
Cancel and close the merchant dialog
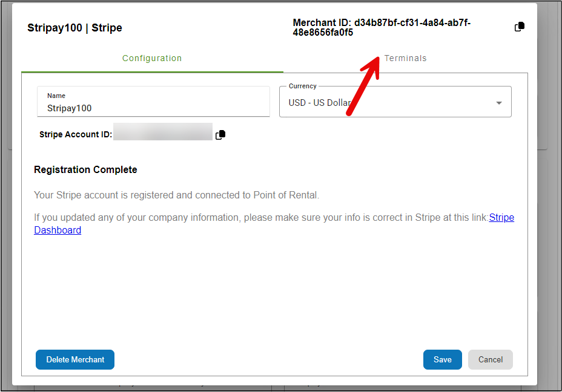490,359
